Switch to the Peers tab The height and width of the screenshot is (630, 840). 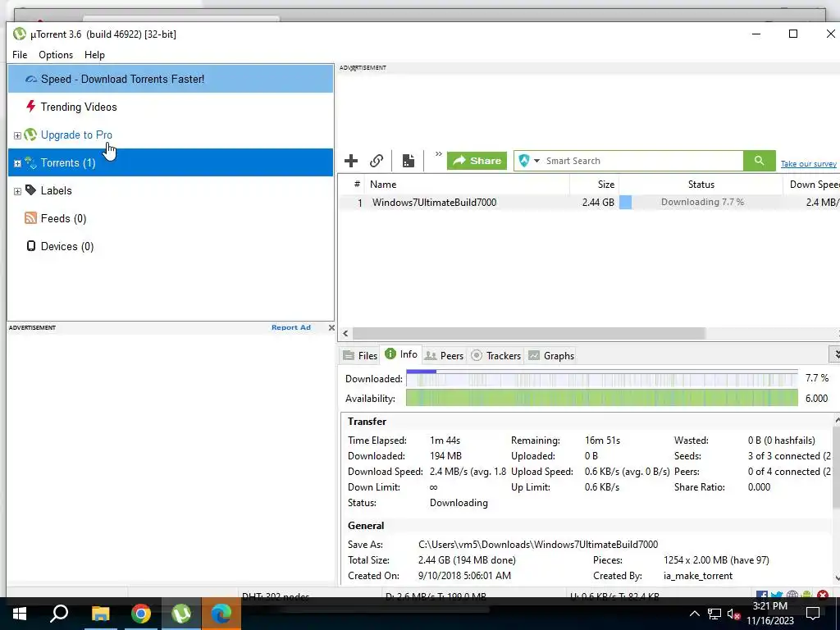click(444, 356)
